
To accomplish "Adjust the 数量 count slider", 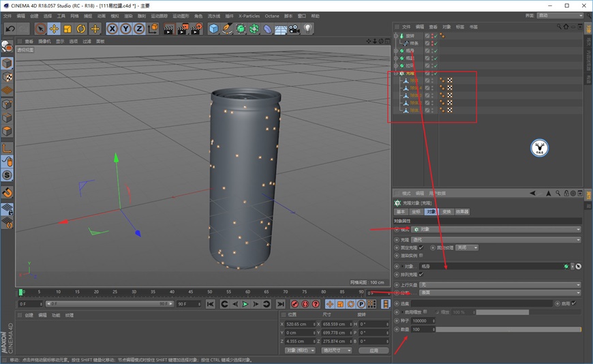I will point(508,329).
